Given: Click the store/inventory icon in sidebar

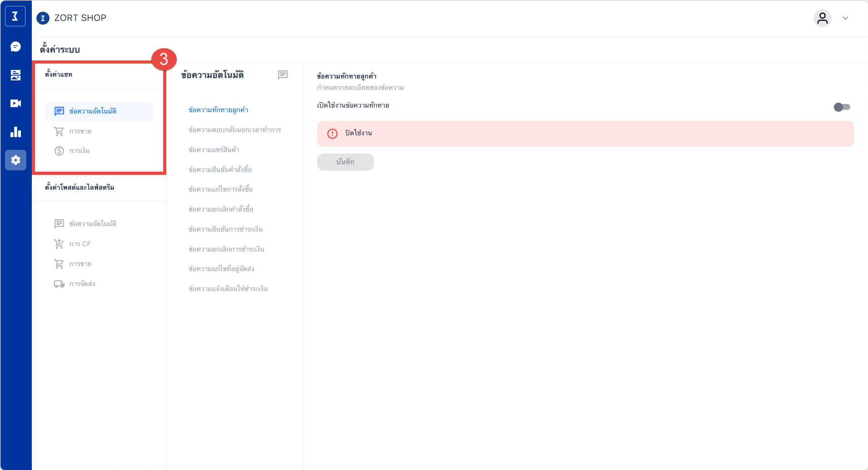Looking at the screenshot, I should (15, 75).
